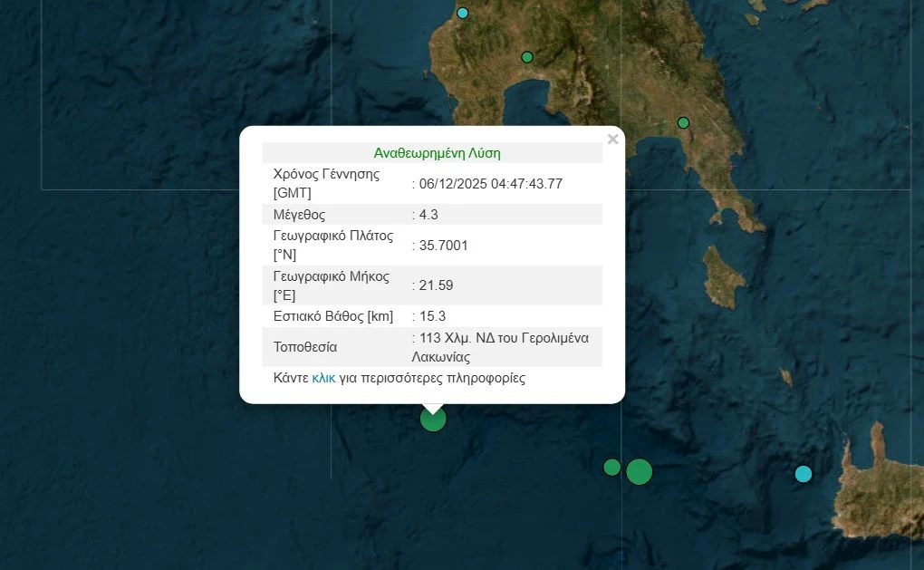Select the longitude value 21.59
The image size is (924, 570).
(436, 285)
